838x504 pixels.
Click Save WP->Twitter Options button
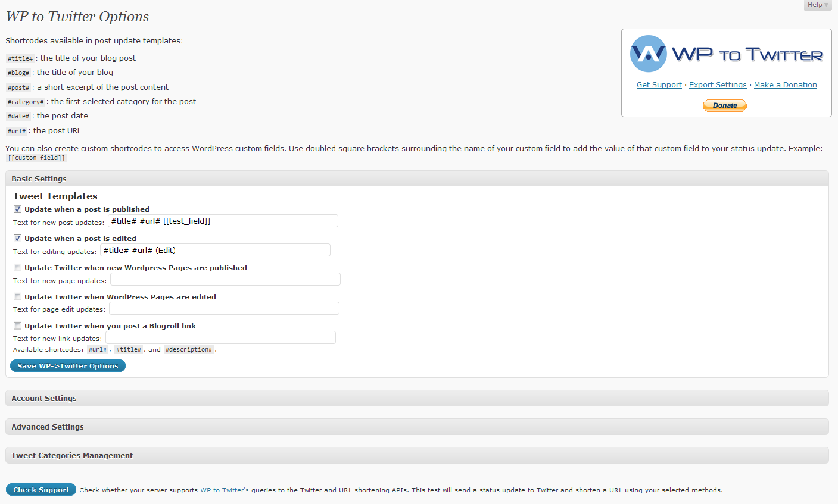click(x=68, y=366)
